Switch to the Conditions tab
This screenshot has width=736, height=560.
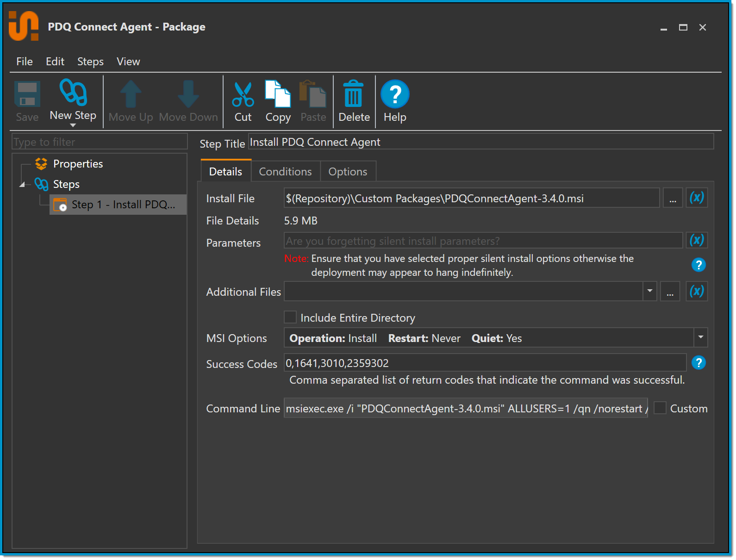click(x=286, y=172)
